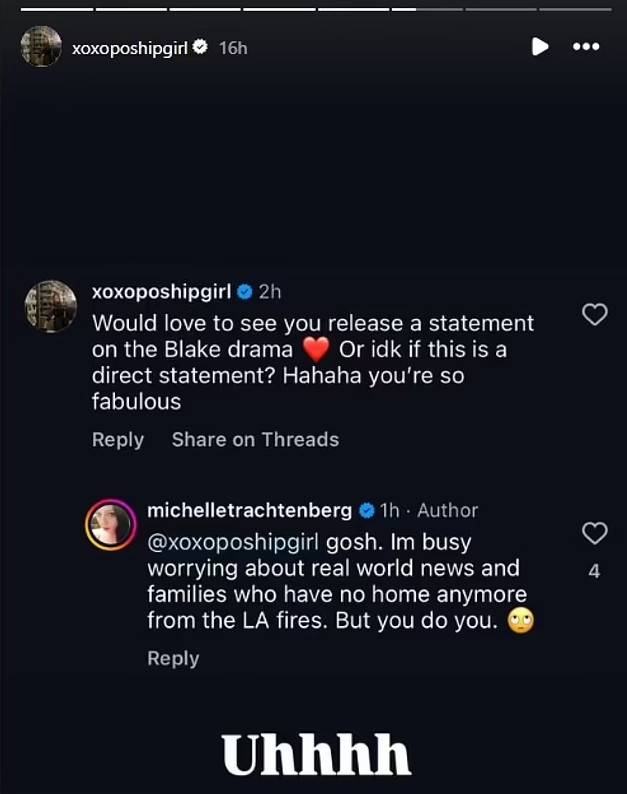Like the xoxoposhipgirl comment
This screenshot has width=627, height=794.
(x=595, y=314)
